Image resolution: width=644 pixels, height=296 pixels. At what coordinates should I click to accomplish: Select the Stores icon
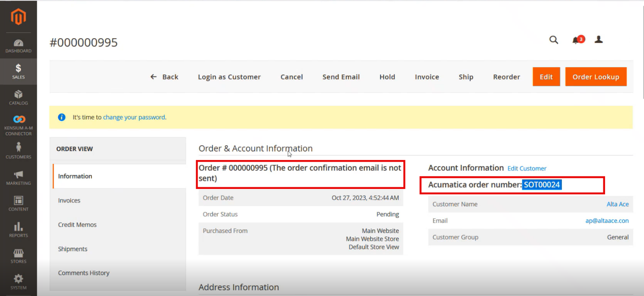(18, 255)
